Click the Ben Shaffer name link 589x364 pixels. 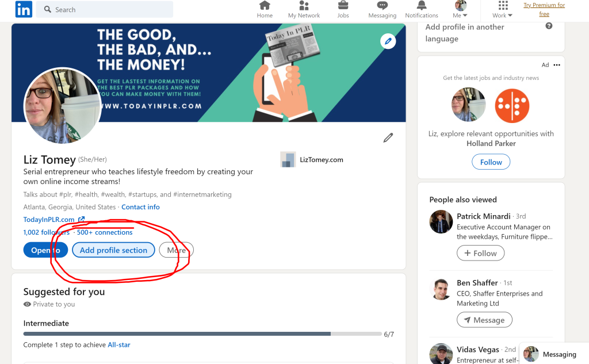point(477,283)
